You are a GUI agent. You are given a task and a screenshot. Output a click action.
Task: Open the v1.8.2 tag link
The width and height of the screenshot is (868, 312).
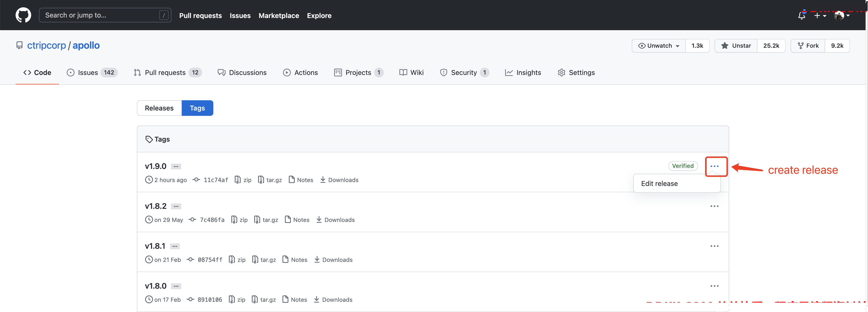click(155, 206)
